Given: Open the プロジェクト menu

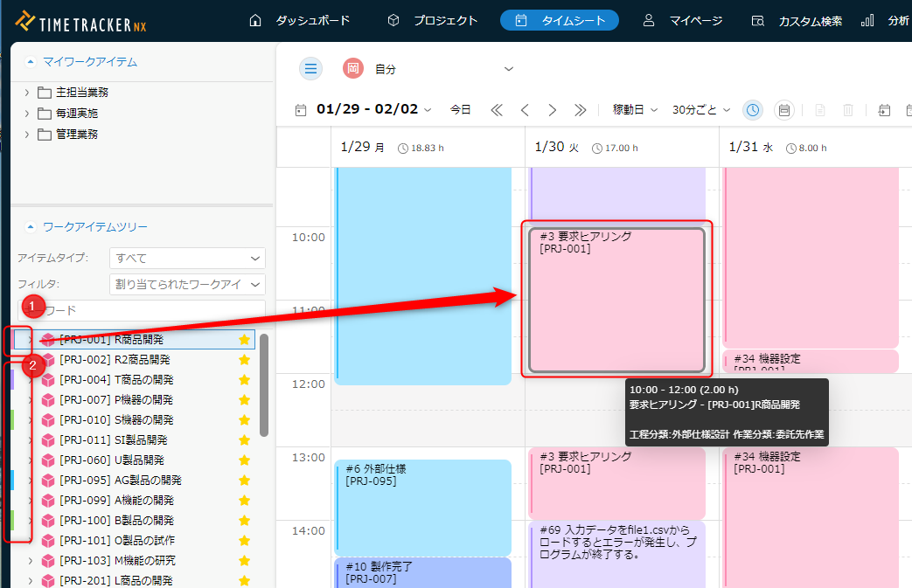Looking at the screenshot, I should tap(435, 20).
